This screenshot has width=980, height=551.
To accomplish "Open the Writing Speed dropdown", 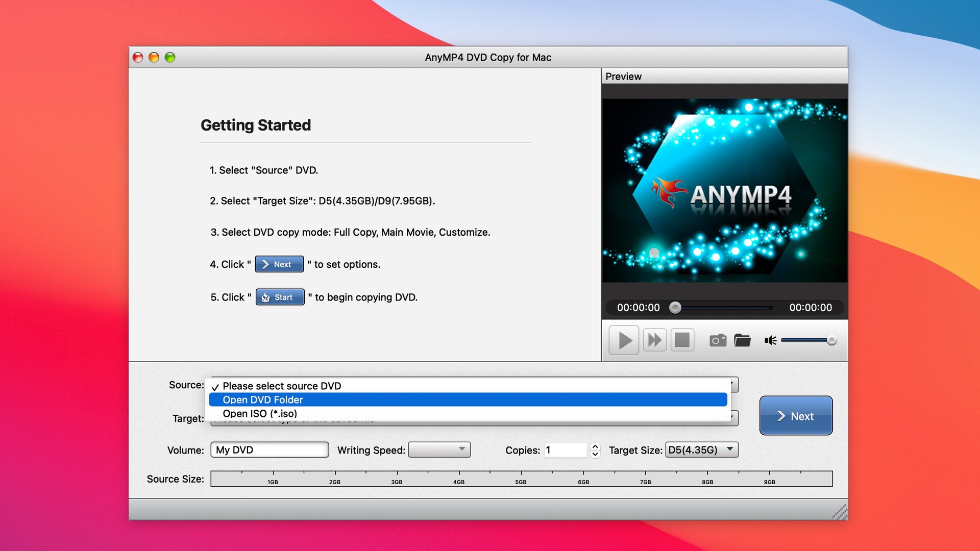I will tap(439, 449).
